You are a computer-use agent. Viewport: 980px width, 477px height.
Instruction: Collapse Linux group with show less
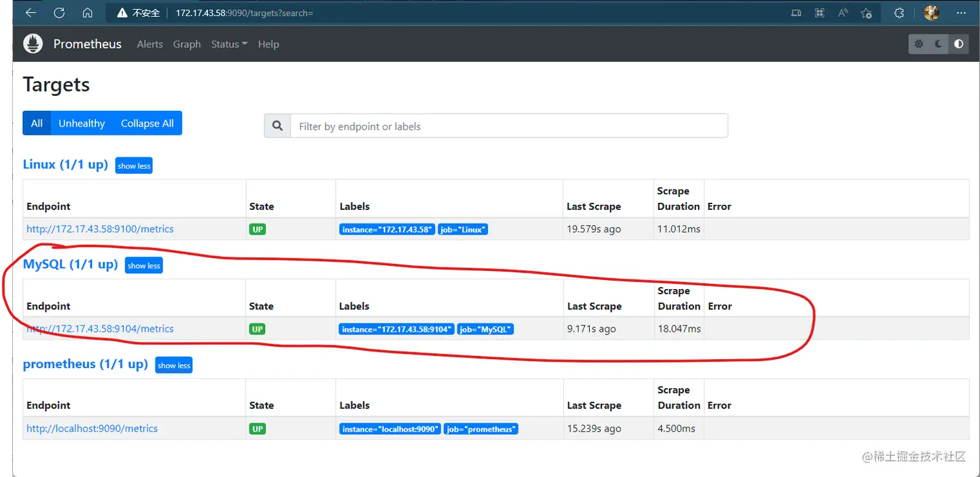(134, 166)
